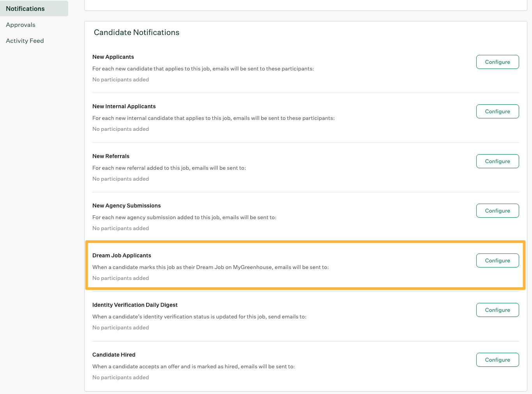Image resolution: width=532 pixels, height=394 pixels.
Task: Configure Identity Verification Daily Digest
Action: pos(497,310)
